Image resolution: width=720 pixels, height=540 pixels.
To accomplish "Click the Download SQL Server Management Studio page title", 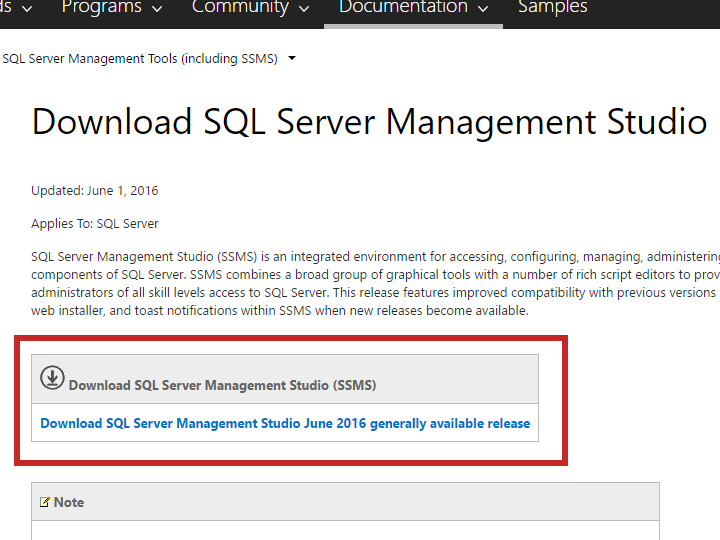I will click(369, 122).
